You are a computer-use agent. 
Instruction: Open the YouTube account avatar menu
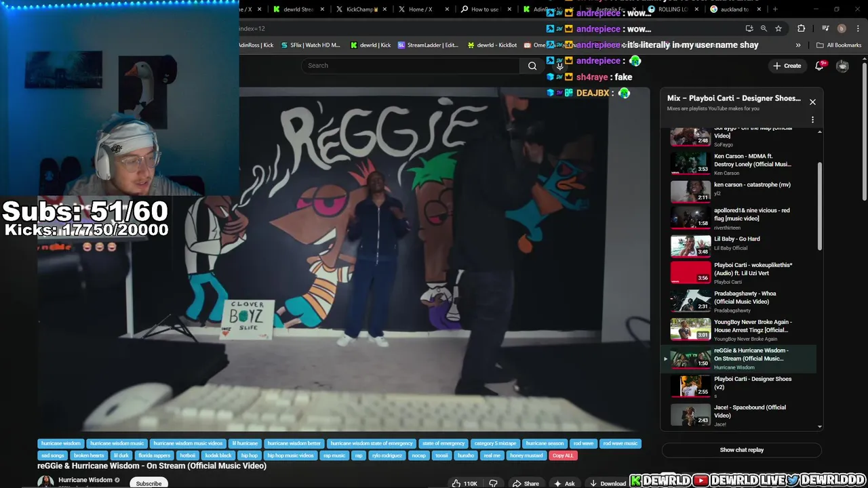tap(842, 66)
